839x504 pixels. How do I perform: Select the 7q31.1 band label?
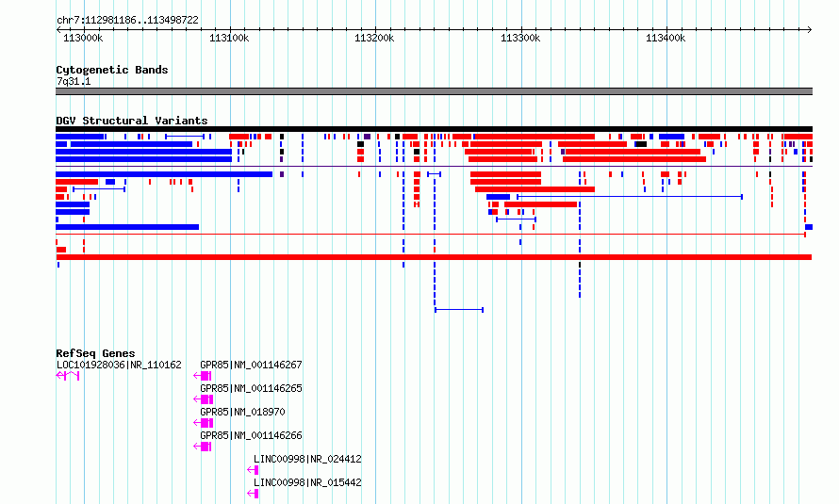point(74,81)
